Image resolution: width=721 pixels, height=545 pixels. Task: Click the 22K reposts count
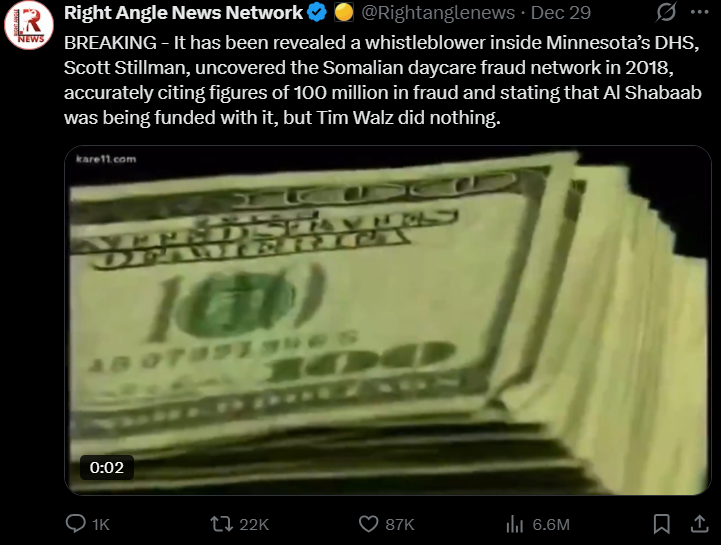[254, 524]
